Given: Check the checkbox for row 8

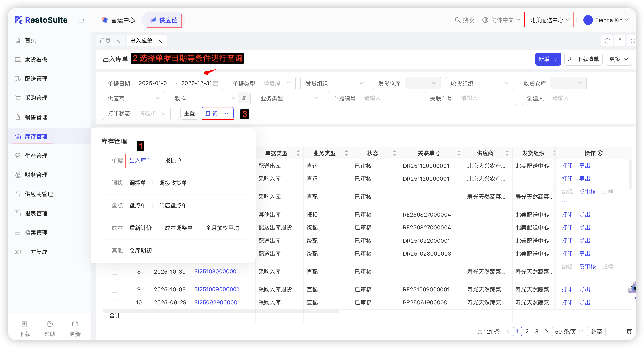Looking at the screenshot, I should [115, 271].
